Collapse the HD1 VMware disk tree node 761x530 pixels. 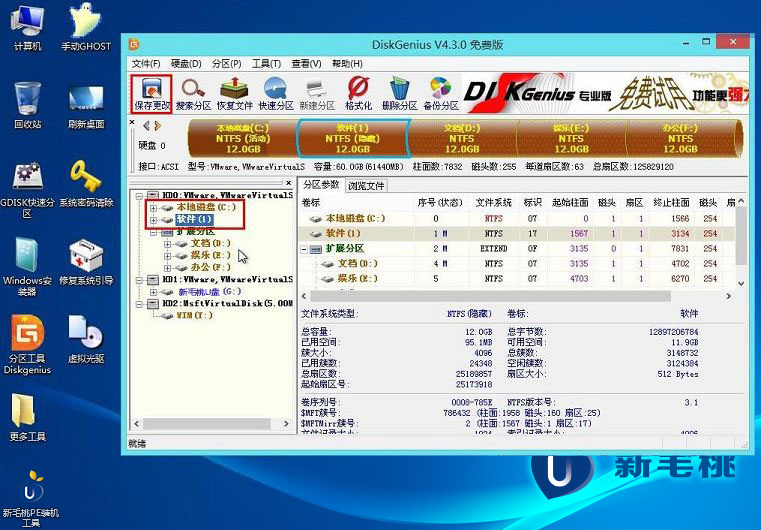(x=139, y=280)
